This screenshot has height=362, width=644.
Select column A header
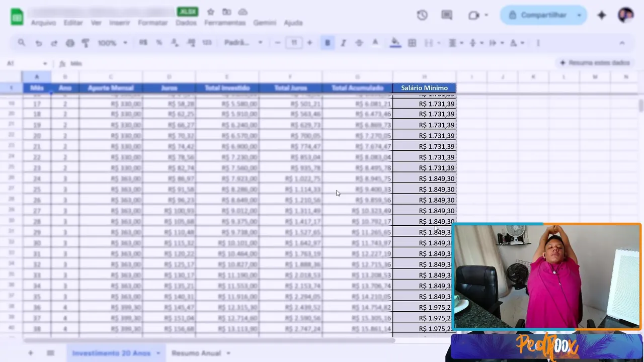(37, 76)
